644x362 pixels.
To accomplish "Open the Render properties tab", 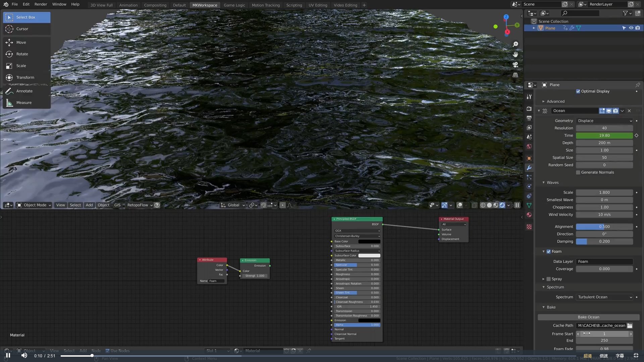I will click(529, 109).
